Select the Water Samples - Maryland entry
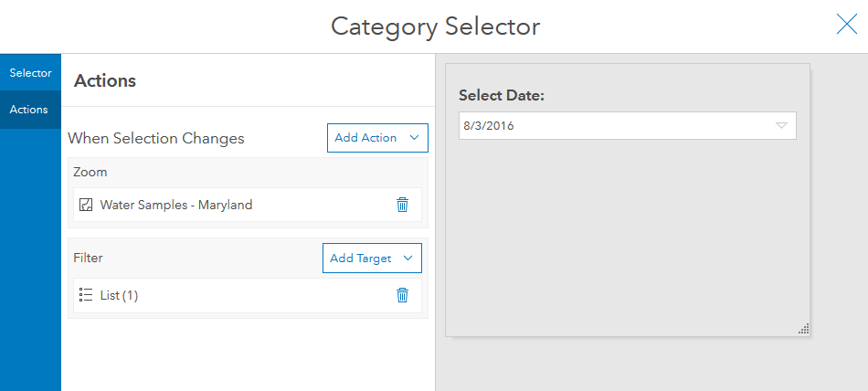 [x=176, y=205]
